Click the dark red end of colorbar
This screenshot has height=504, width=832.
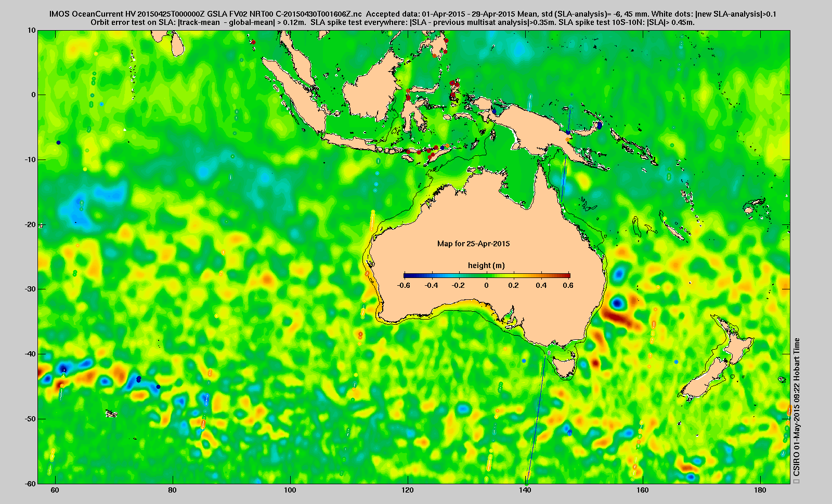[x=567, y=275]
